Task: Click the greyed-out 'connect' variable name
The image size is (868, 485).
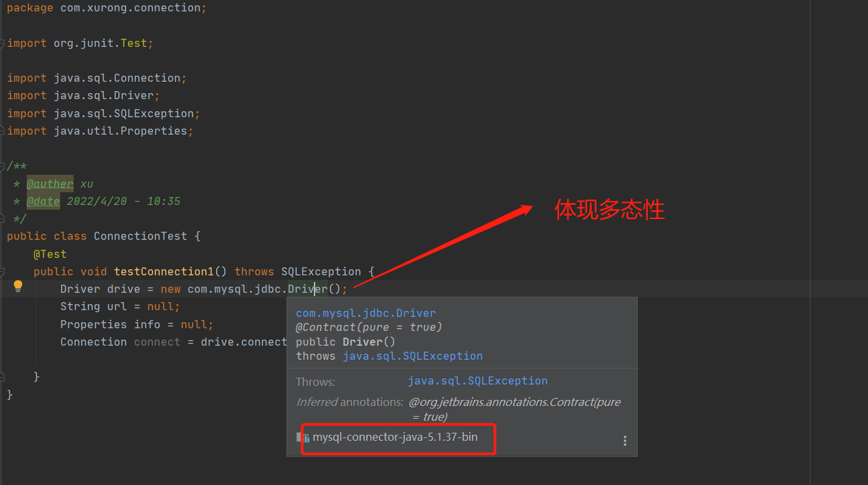Action: (x=157, y=342)
